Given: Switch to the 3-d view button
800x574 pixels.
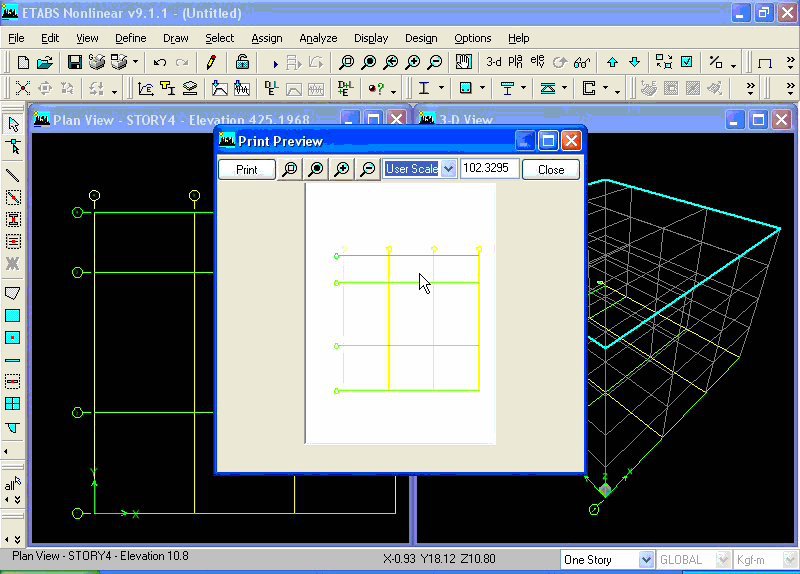Looking at the screenshot, I should point(493,62).
